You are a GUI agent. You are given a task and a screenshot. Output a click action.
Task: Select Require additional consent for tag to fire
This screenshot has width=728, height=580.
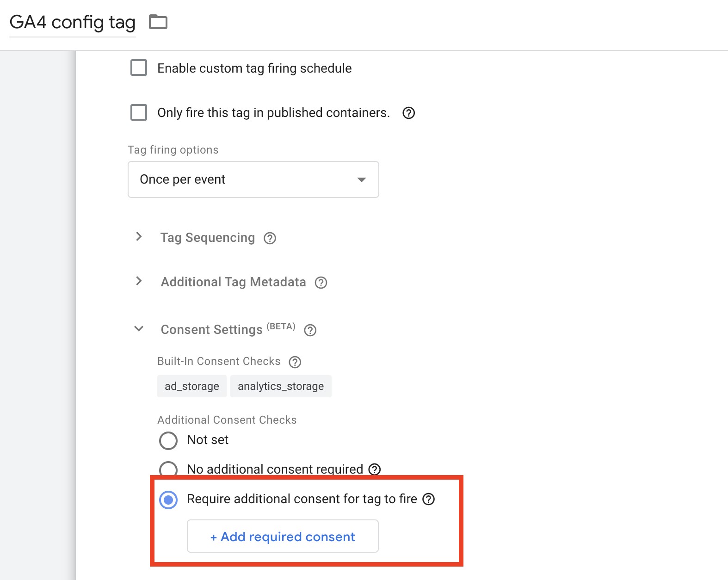[168, 500]
